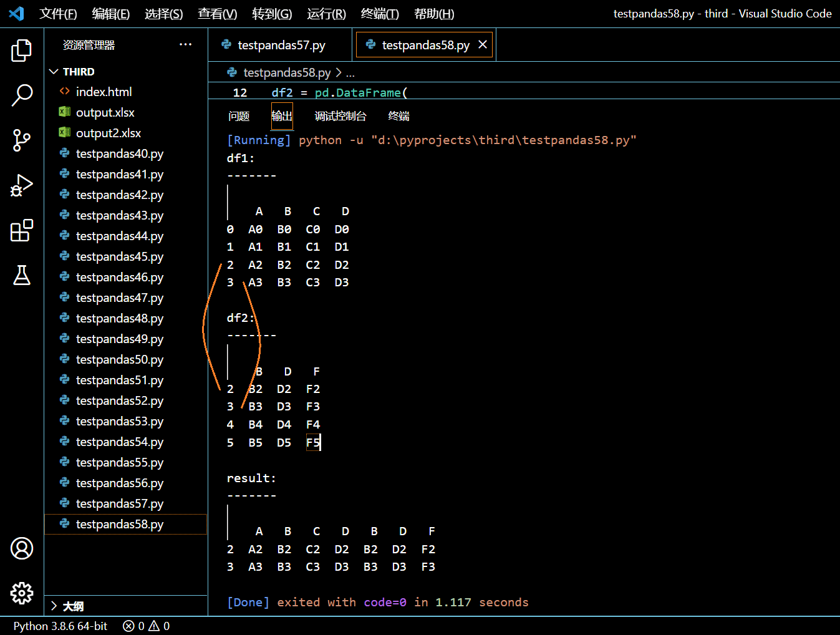Open testpandas47.py in the explorer
840x635 pixels.
pyautogui.click(x=126, y=298)
